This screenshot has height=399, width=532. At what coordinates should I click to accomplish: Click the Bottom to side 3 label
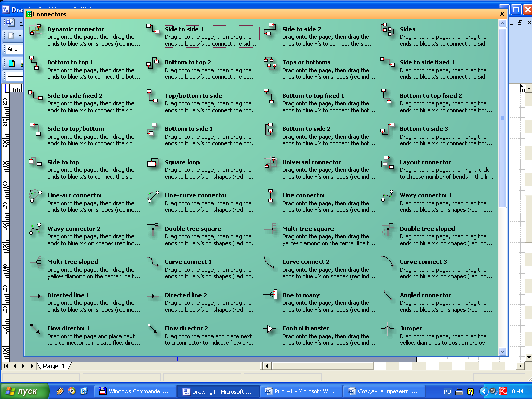point(424,129)
